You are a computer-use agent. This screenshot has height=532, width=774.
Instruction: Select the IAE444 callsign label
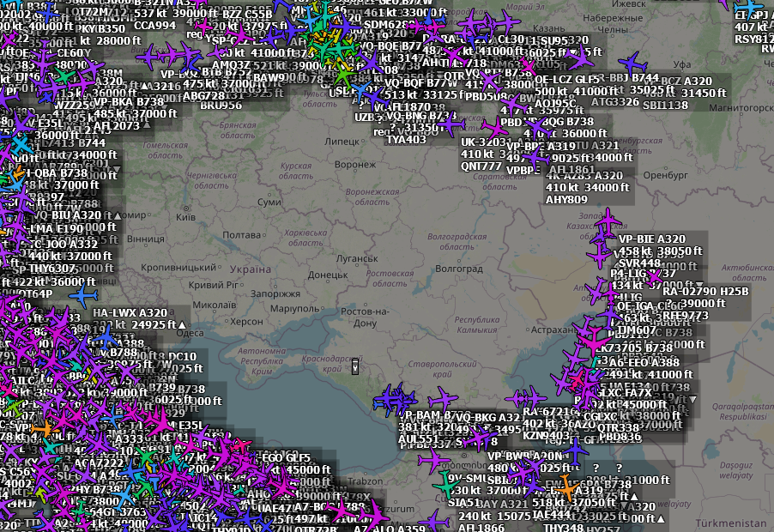552,514
